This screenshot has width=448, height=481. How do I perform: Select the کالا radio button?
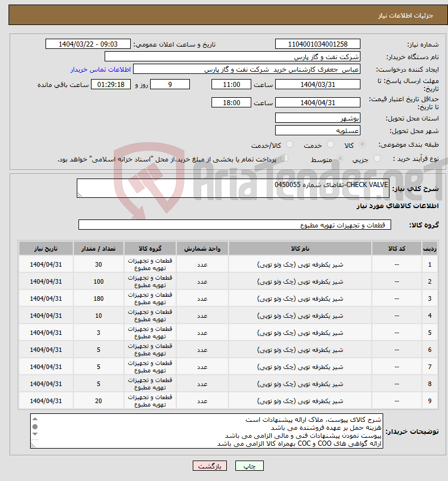click(x=362, y=144)
